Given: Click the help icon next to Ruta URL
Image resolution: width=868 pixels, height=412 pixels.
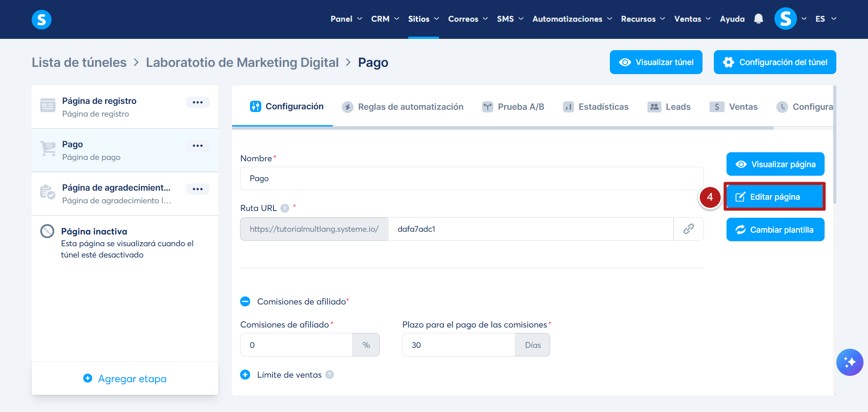Looking at the screenshot, I should click(x=285, y=208).
